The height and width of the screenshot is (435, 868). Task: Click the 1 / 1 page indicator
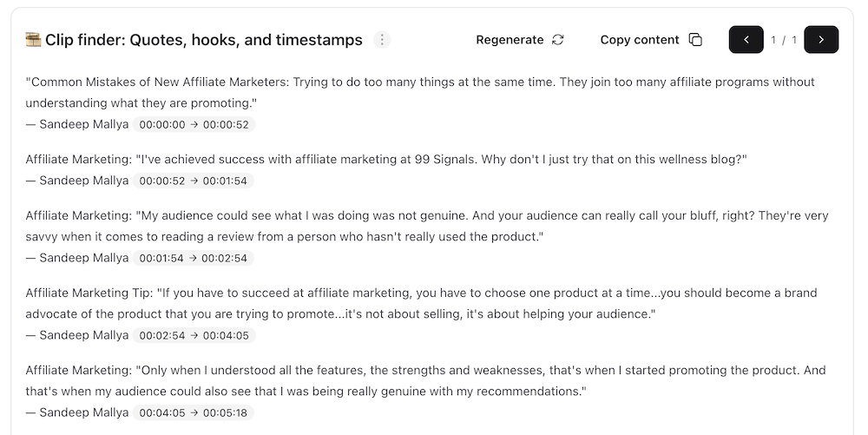coord(784,40)
